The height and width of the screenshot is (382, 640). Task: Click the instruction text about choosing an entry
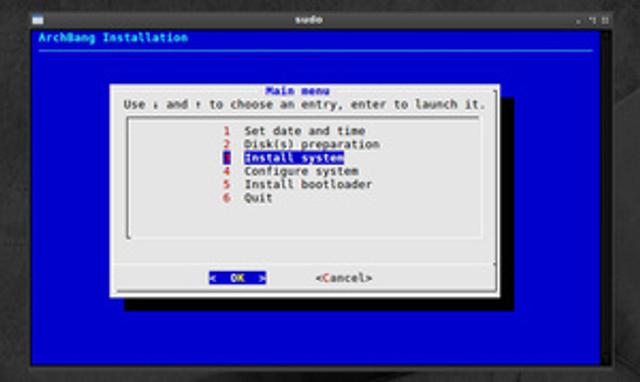304,104
